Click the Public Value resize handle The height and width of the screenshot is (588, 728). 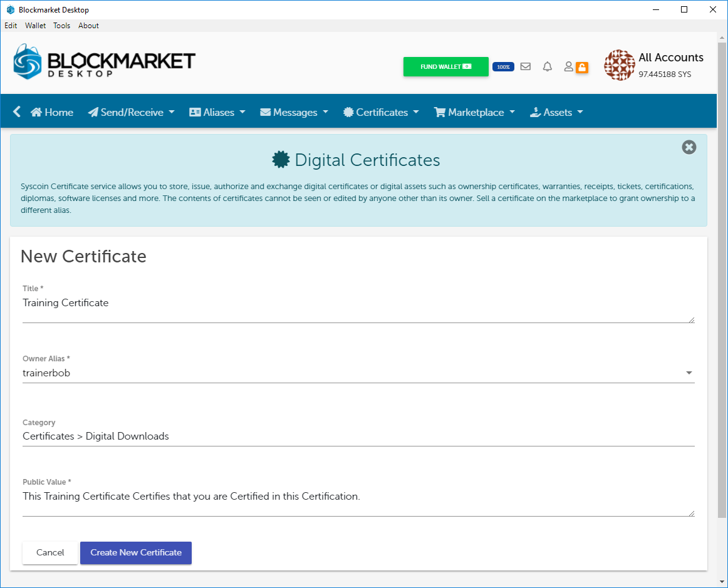(x=691, y=513)
